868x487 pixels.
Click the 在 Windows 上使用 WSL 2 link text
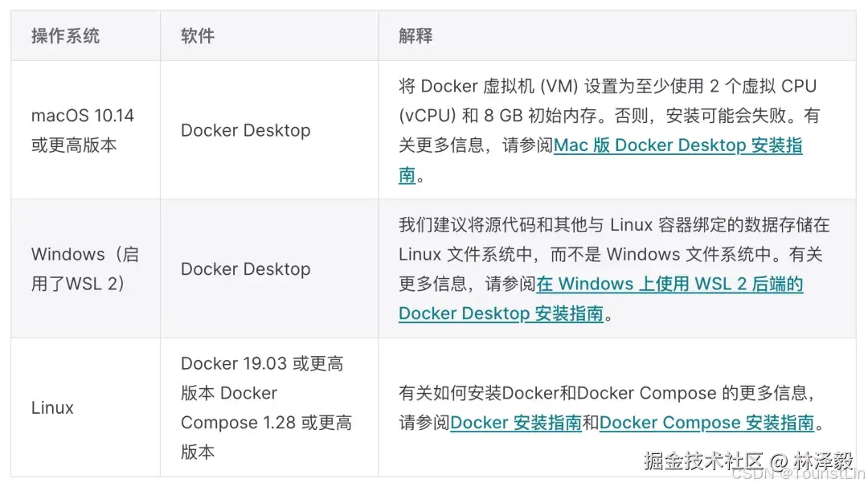click(669, 284)
